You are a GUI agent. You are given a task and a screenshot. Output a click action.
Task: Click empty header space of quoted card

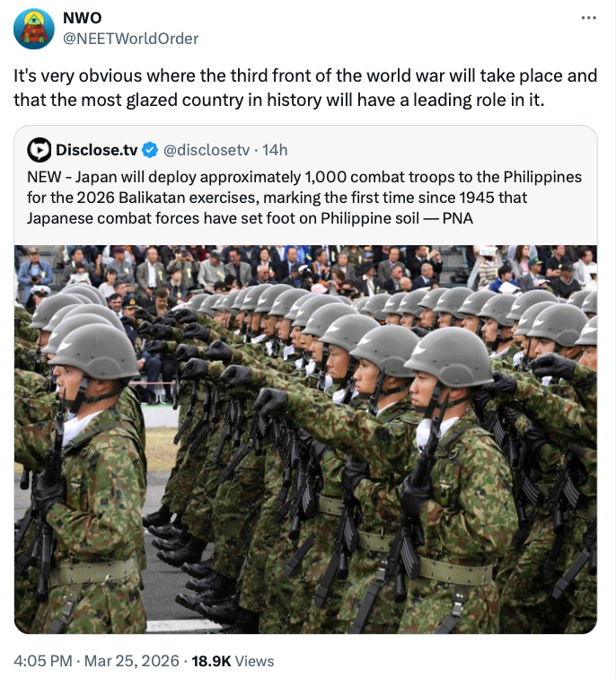click(441, 150)
